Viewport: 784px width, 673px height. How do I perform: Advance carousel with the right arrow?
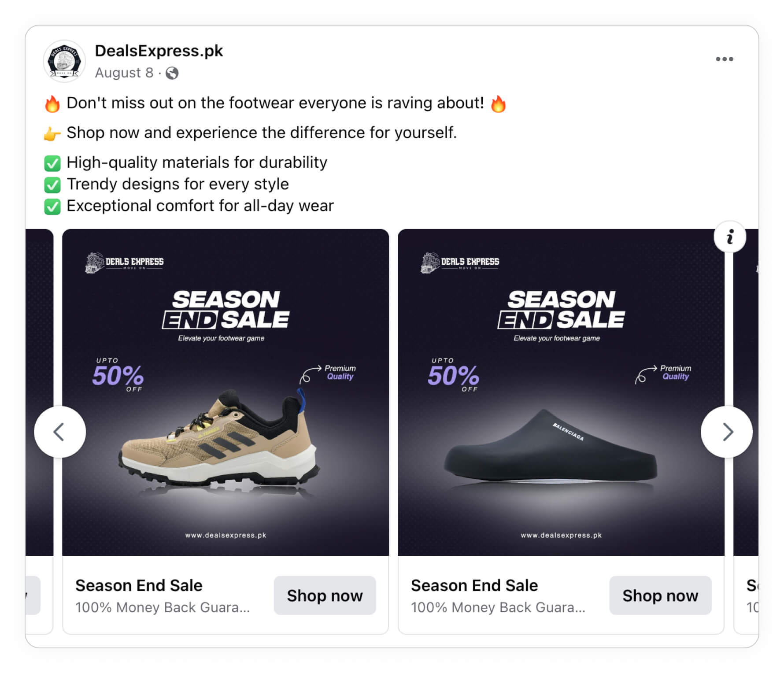727,432
